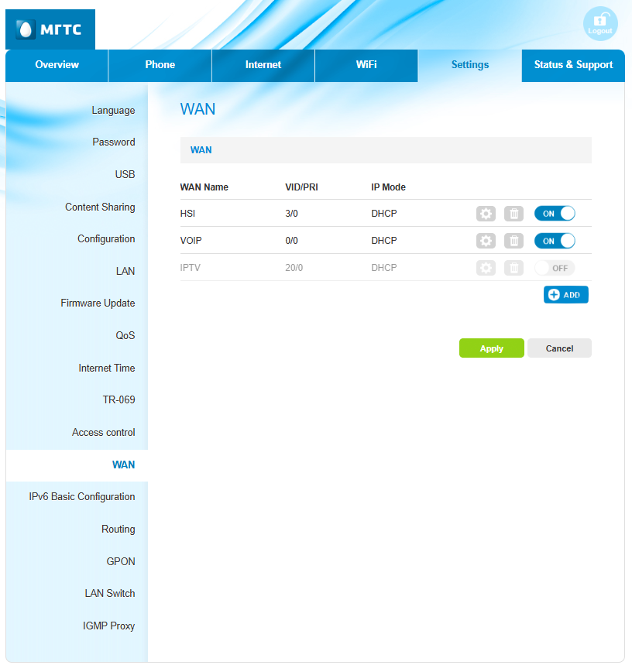Image resolution: width=632 pixels, height=672 pixels.
Task: Switch to the Overview tab
Action: 57,65
